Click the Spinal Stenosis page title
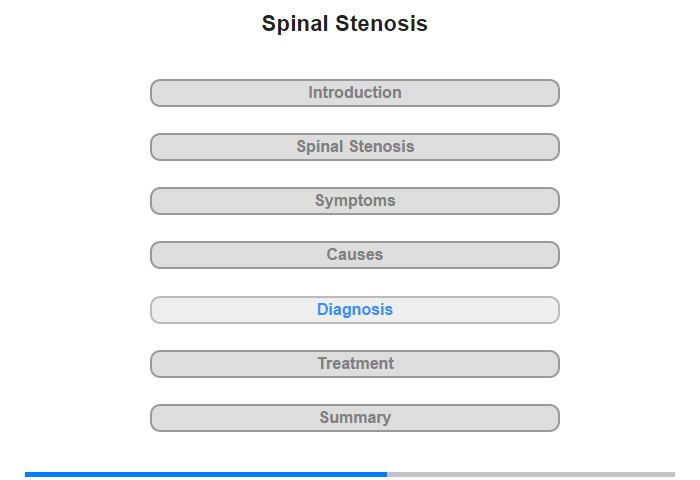 coord(345,24)
